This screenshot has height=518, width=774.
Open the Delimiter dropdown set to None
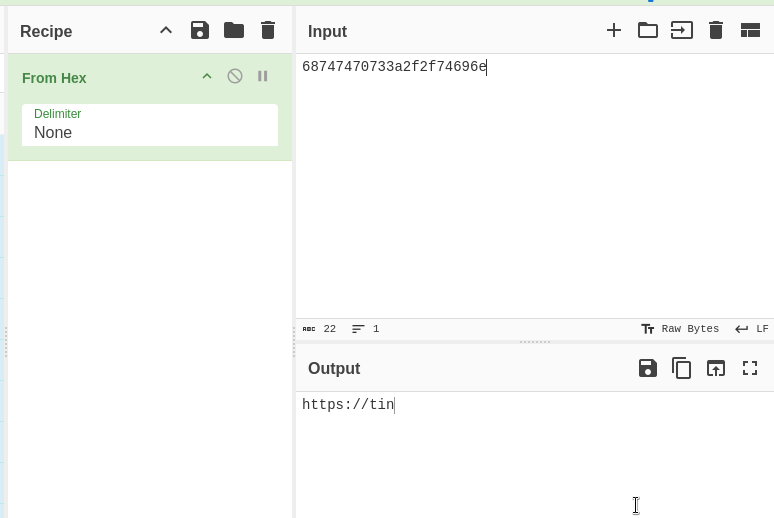[x=150, y=125]
